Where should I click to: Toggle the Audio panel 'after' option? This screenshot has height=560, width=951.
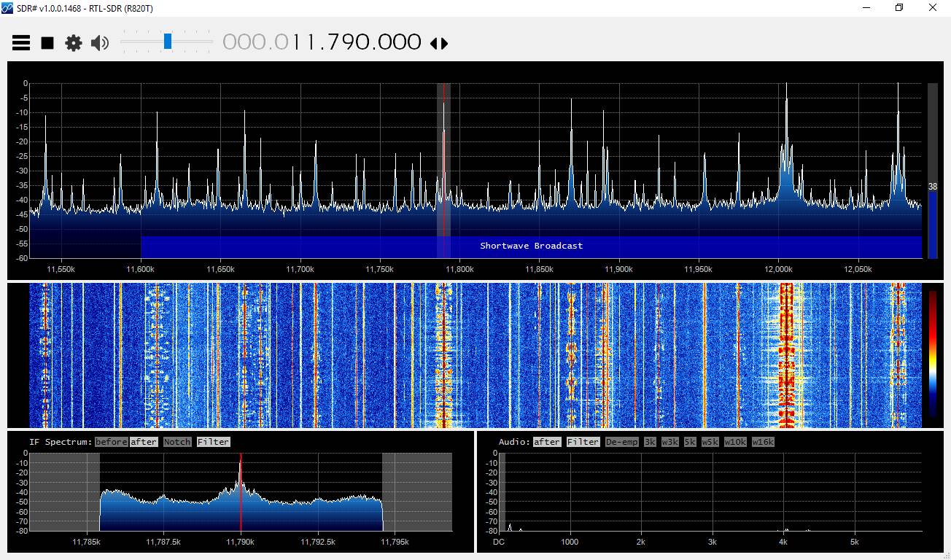point(547,442)
